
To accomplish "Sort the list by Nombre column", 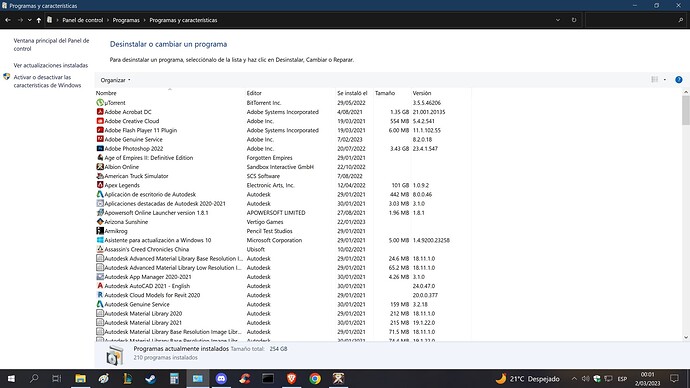I will click(106, 93).
